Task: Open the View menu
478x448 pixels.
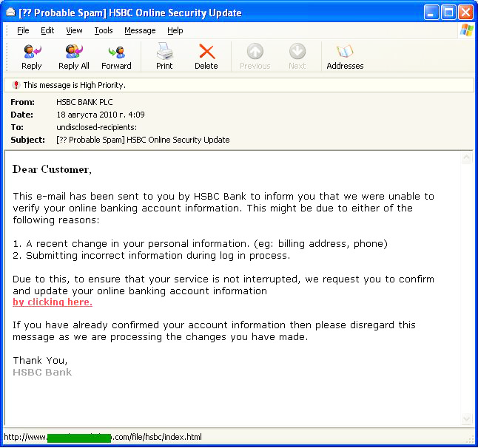Action: (x=74, y=30)
